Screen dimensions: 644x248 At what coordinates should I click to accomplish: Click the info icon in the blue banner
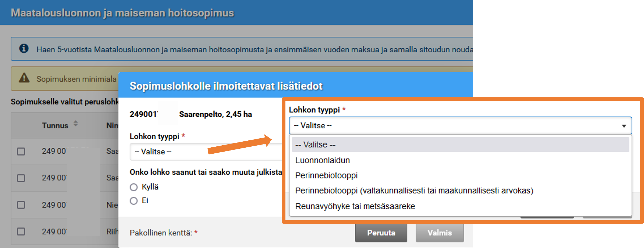24,49
